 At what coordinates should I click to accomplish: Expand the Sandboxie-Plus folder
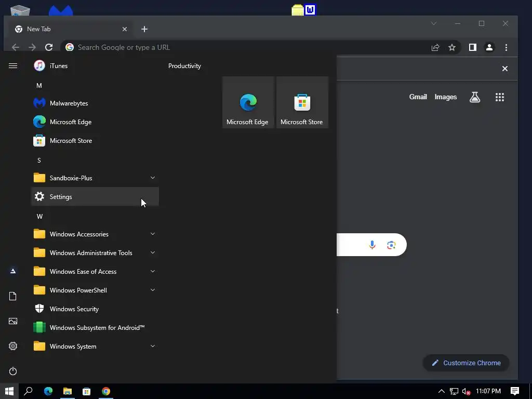click(x=95, y=178)
